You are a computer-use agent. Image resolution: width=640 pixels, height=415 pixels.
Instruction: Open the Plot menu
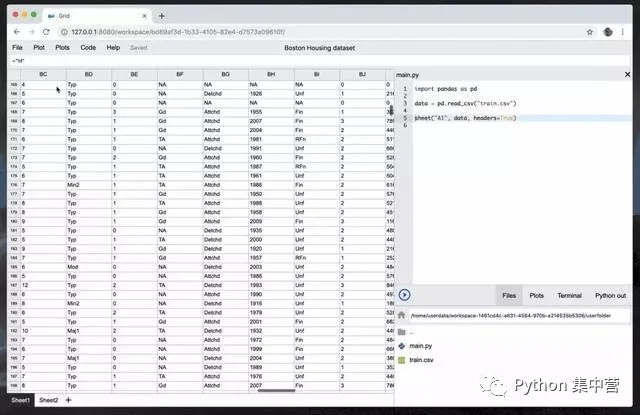point(39,47)
